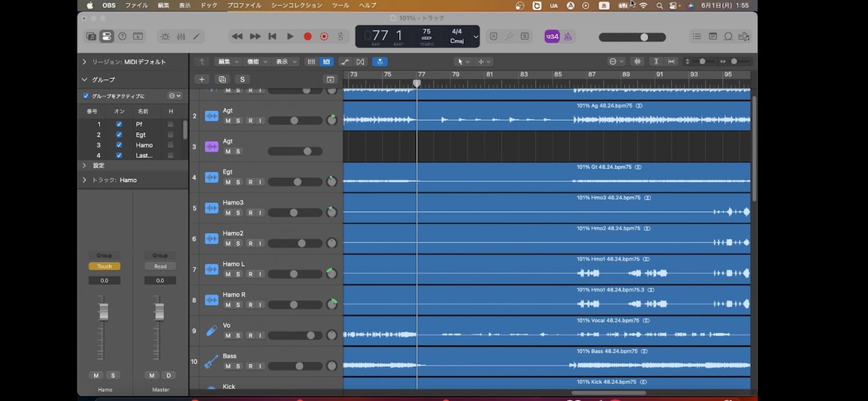Click the plus Add Track button

(x=202, y=80)
